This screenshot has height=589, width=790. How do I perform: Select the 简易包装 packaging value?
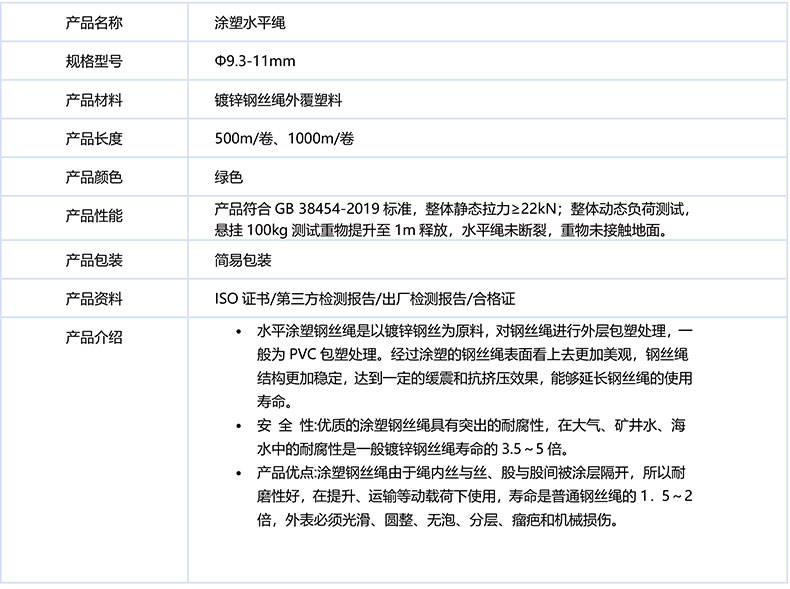point(243,260)
